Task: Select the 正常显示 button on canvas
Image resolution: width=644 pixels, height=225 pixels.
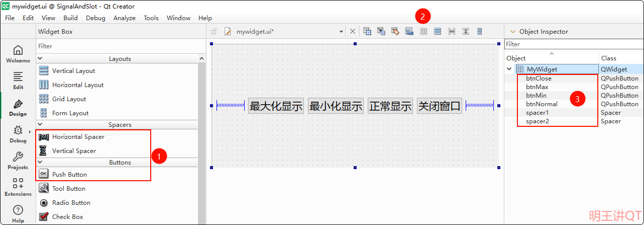Action: click(x=390, y=106)
